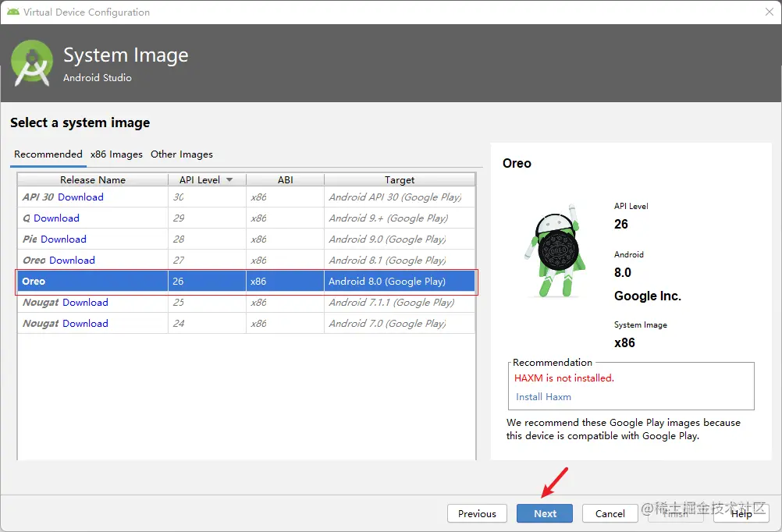Click the Target column header

[x=400, y=179]
